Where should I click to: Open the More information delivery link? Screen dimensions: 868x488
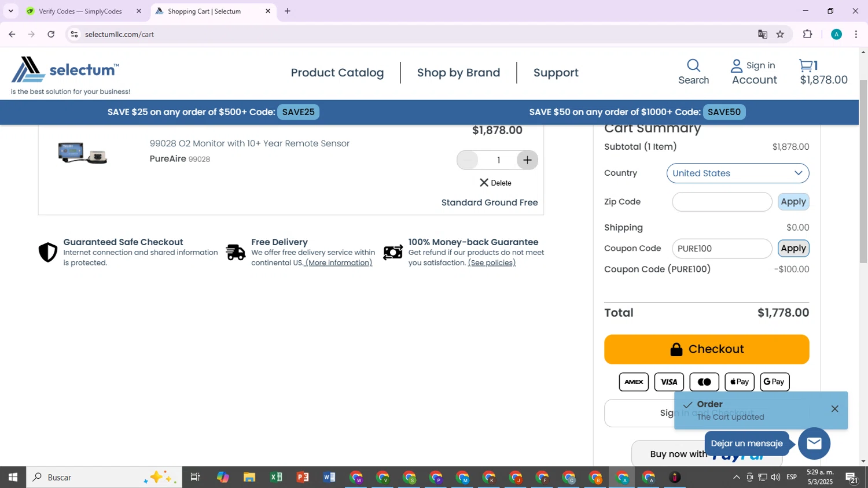point(339,263)
